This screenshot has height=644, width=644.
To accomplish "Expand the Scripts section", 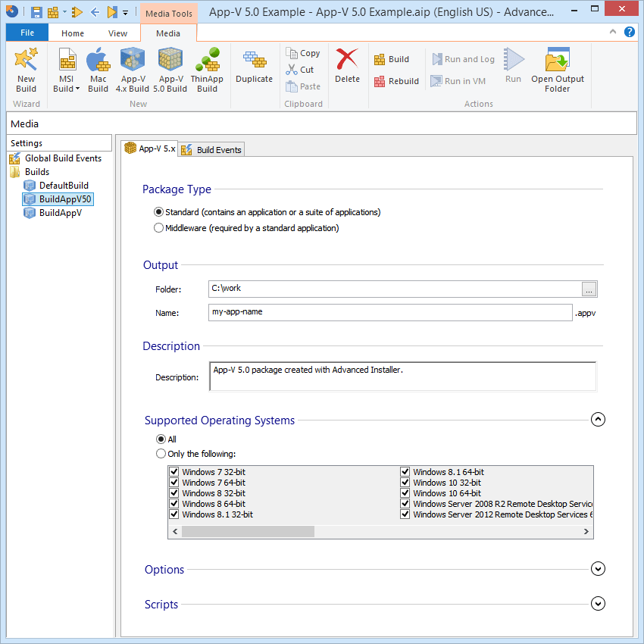I will [598, 604].
